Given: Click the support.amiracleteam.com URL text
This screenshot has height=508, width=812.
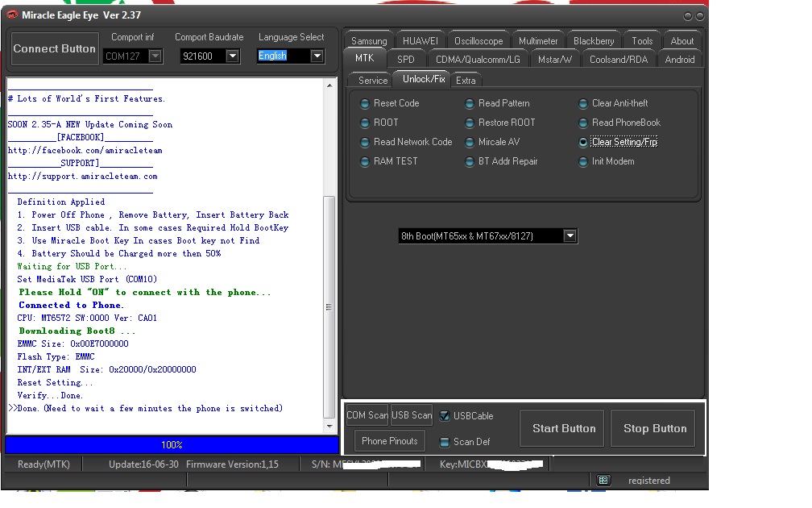Looking at the screenshot, I should coord(82,177).
